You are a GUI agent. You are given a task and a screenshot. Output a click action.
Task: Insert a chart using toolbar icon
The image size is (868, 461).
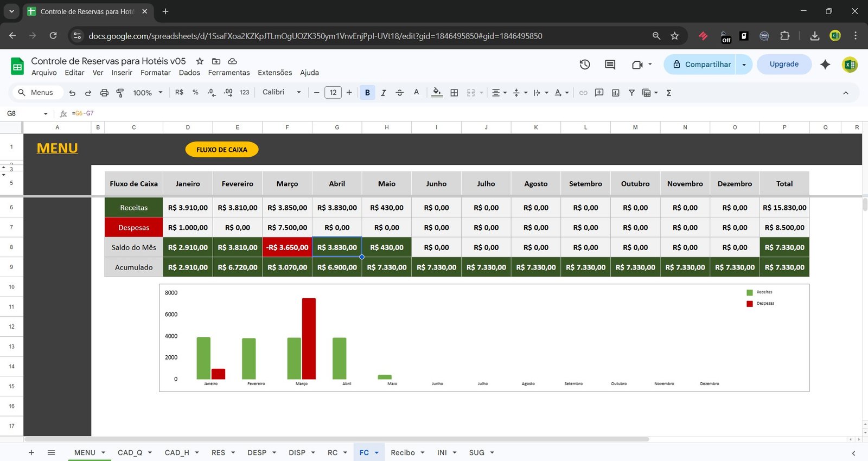[615, 93]
